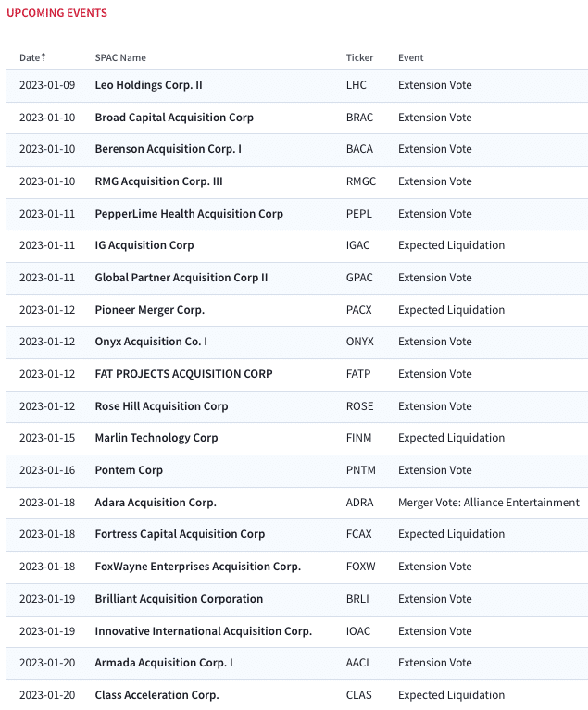Click ticker FCAX
The width and height of the screenshot is (588, 710).
(358, 534)
